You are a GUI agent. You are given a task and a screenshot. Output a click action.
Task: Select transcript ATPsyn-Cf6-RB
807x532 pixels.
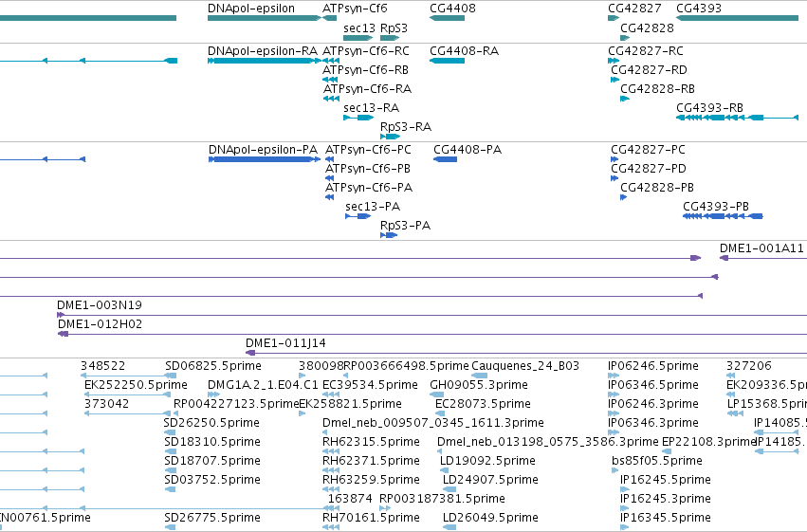(365, 70)
